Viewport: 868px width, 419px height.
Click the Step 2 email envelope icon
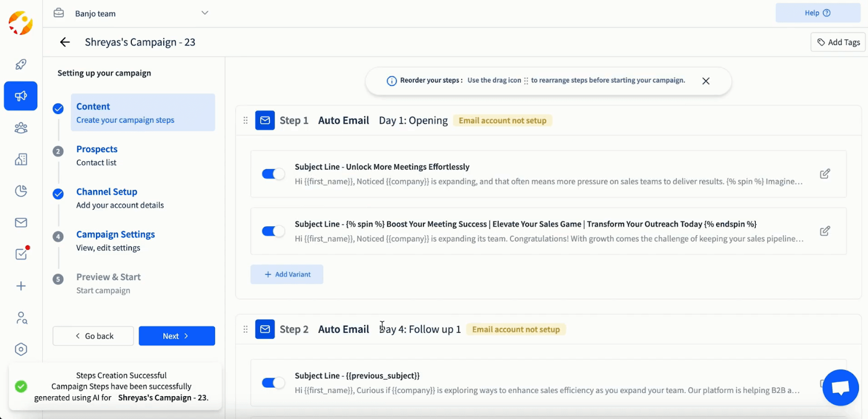tap(265, 329)
